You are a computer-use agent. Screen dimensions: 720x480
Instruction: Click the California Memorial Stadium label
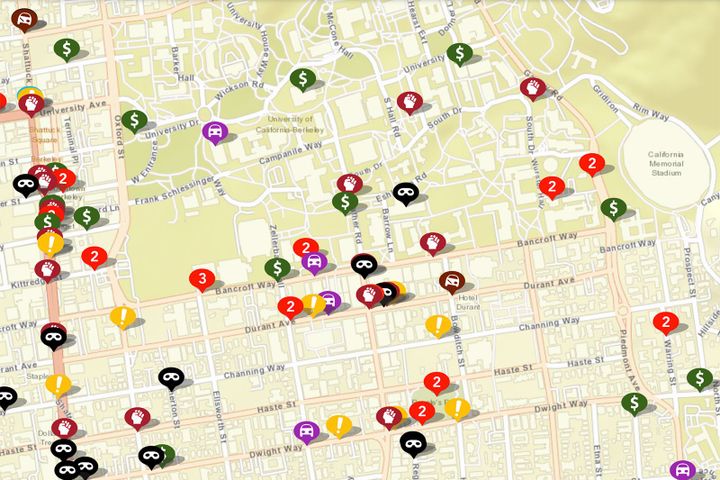666,164
